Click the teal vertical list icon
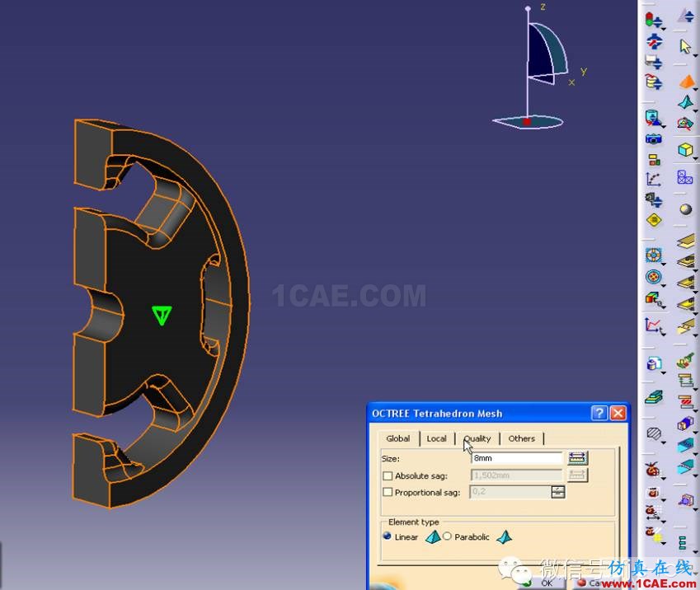This screenshot has height=590, width=700. click(x=683, y=543)
